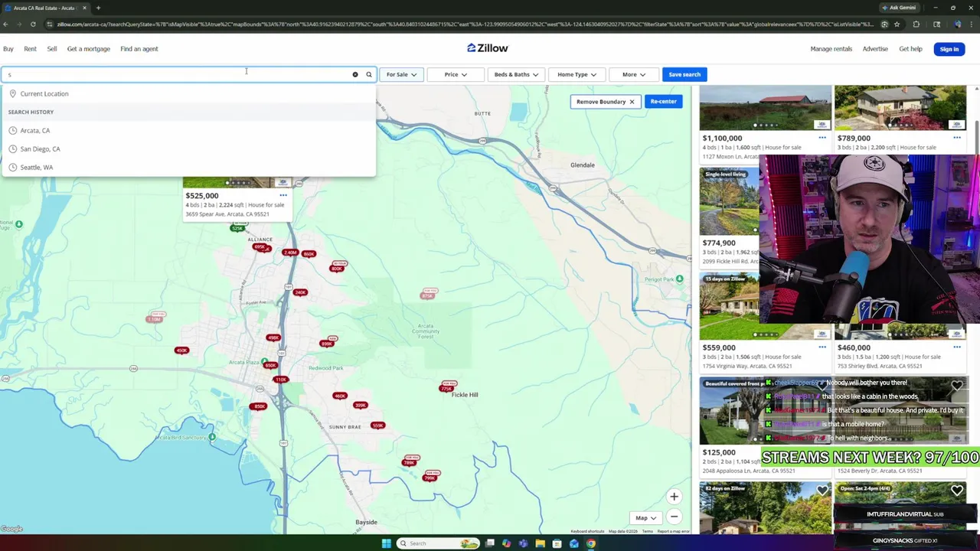
Task: Select Arcata, CA from search history
Action: [x=188, y=130]
